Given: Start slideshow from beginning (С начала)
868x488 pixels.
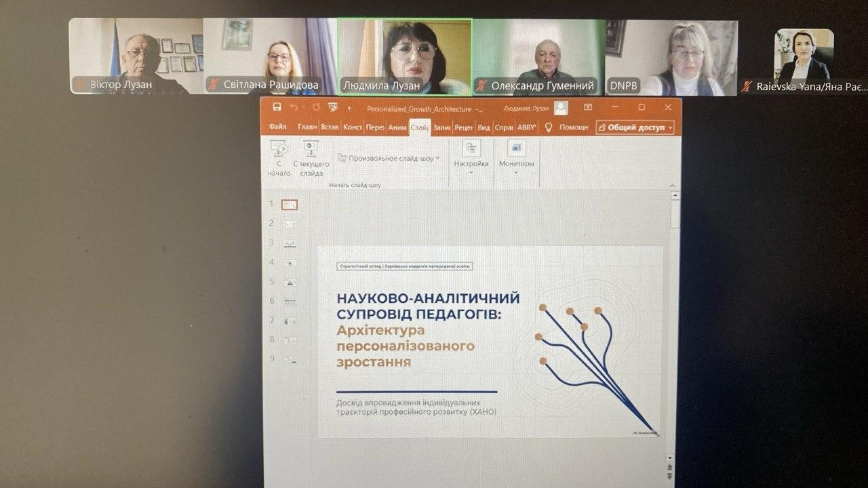Looking at the screenshot, I should pos(279,158).
